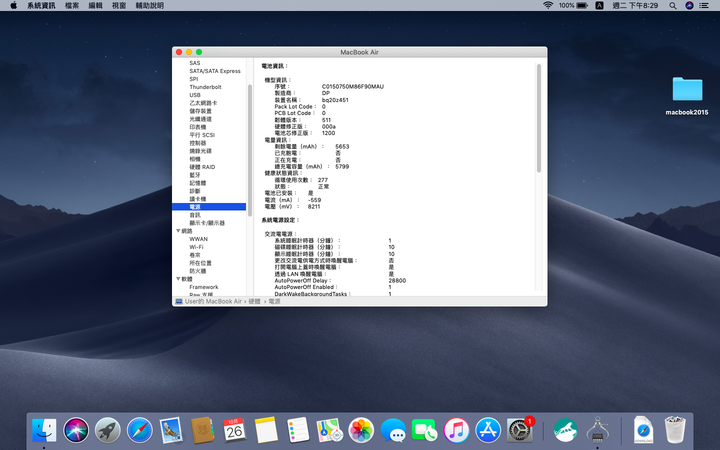Image resolution: width=720 pixels, height=450 pixels.
Task: Open the Wi-Fi status menu
Action: (547, 6)
